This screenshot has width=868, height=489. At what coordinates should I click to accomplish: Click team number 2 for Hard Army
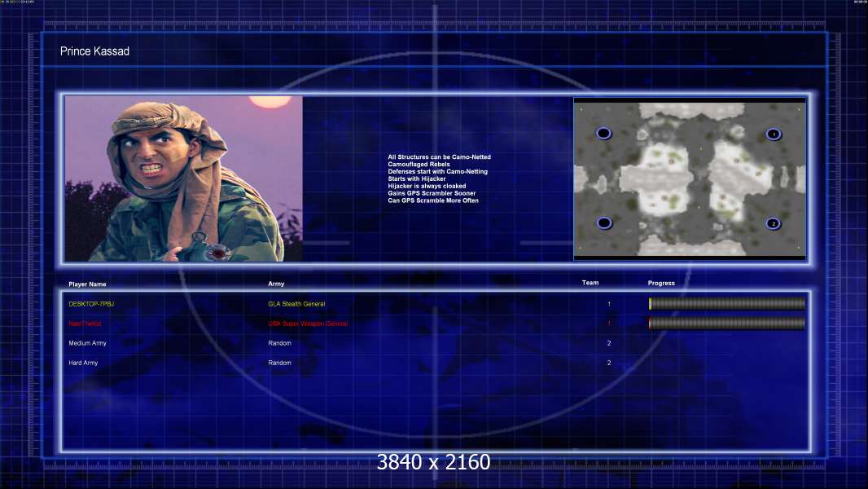(x=609, y=363)
